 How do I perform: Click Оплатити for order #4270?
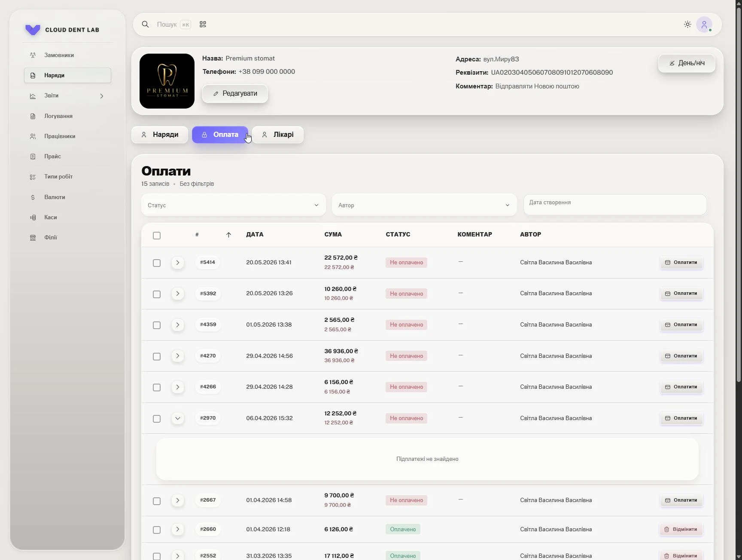click(681, 356)
